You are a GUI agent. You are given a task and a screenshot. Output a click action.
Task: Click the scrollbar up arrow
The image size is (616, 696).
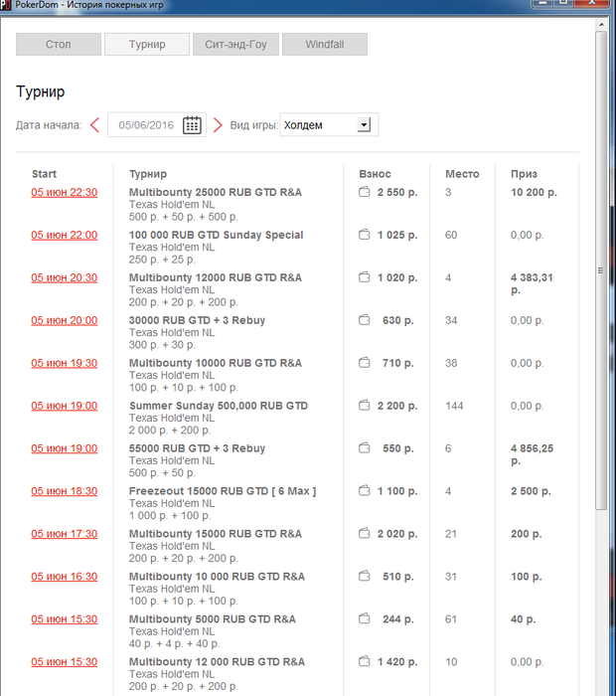coord(601,25)
